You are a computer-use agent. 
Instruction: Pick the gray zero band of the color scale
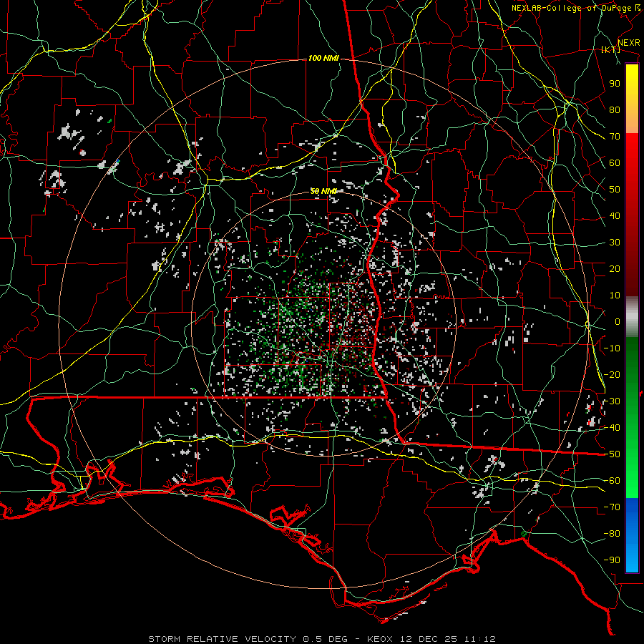point(632,317)
